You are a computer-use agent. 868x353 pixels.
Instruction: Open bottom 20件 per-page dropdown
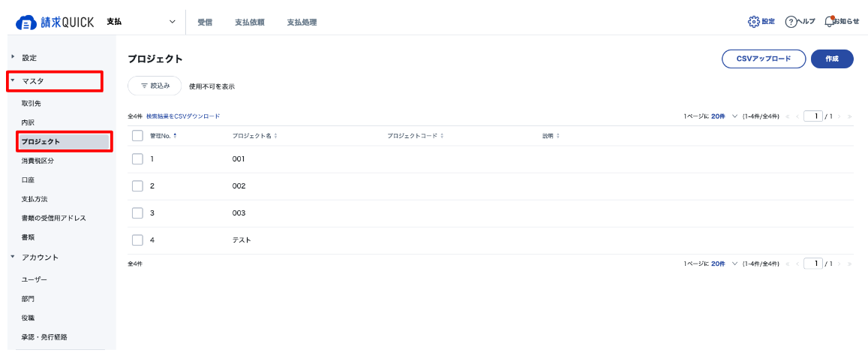[x=725, y=264]
